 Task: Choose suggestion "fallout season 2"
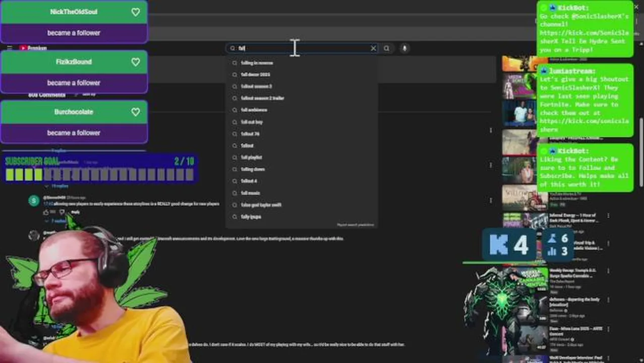(x=302, y=86)
